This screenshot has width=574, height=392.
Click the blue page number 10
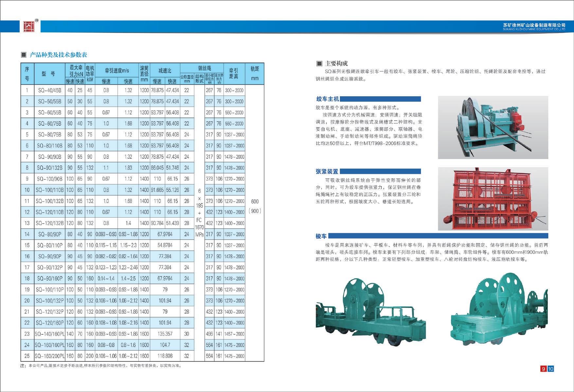[550, 369]
